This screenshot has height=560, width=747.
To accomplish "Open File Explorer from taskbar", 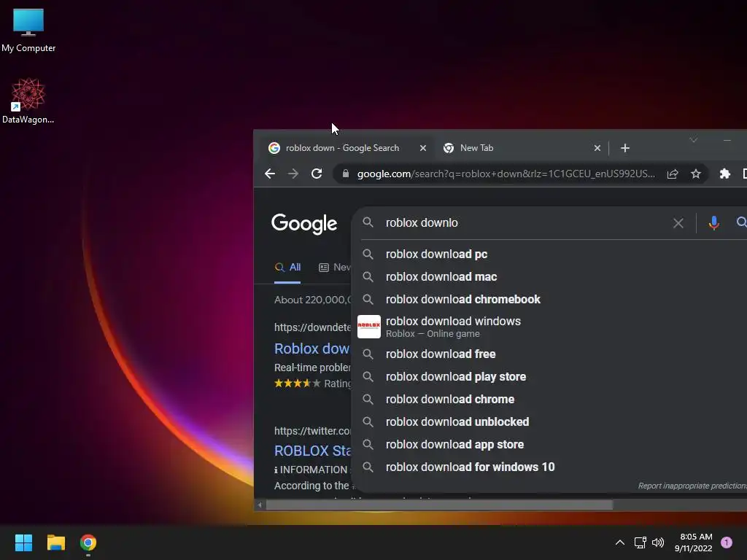I will (x=55, y=542).
